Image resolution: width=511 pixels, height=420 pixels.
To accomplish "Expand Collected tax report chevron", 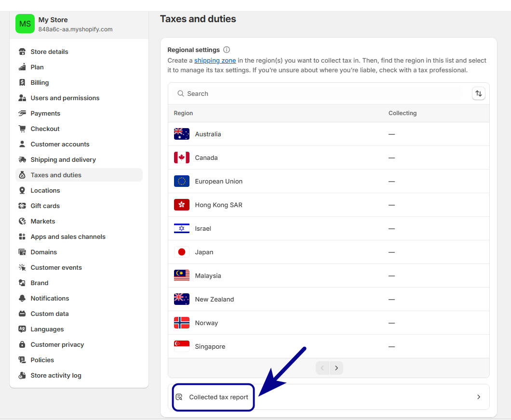I will 478,397.
